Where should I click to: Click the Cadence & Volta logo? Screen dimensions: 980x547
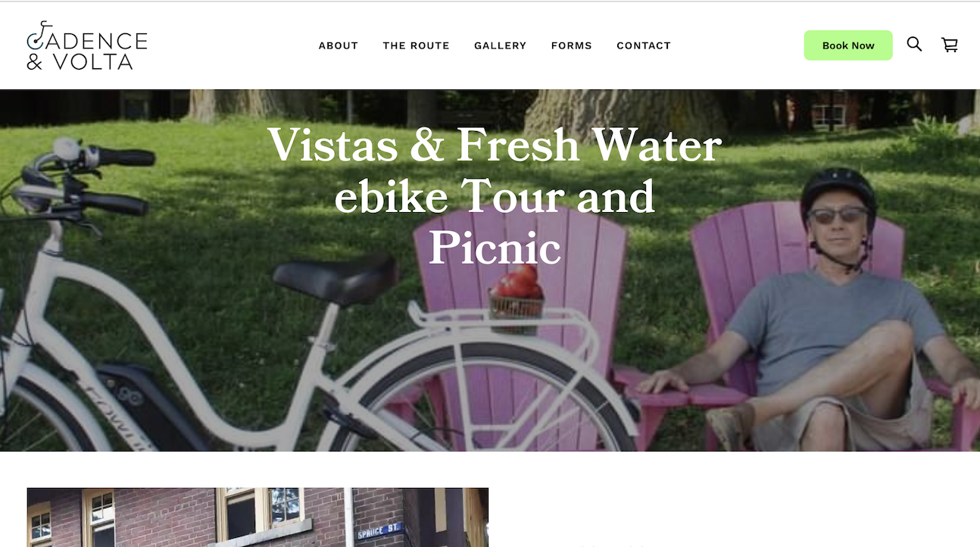coord(87,45)
